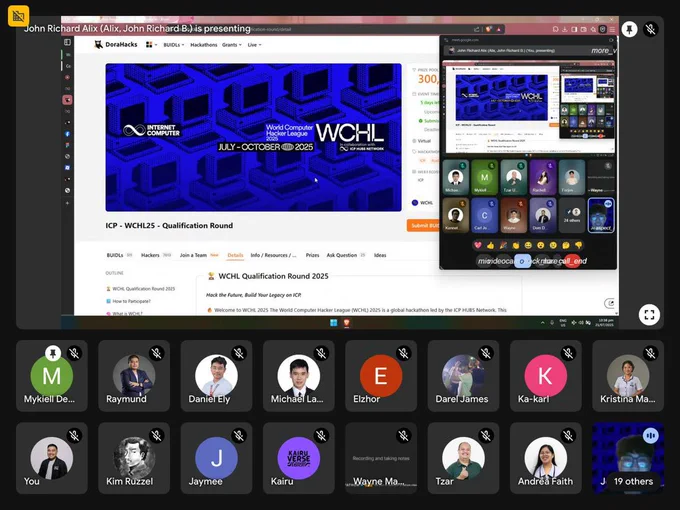Select Mykiell De... participant tile
Viewport: 680px width, 510px height.
52,376
